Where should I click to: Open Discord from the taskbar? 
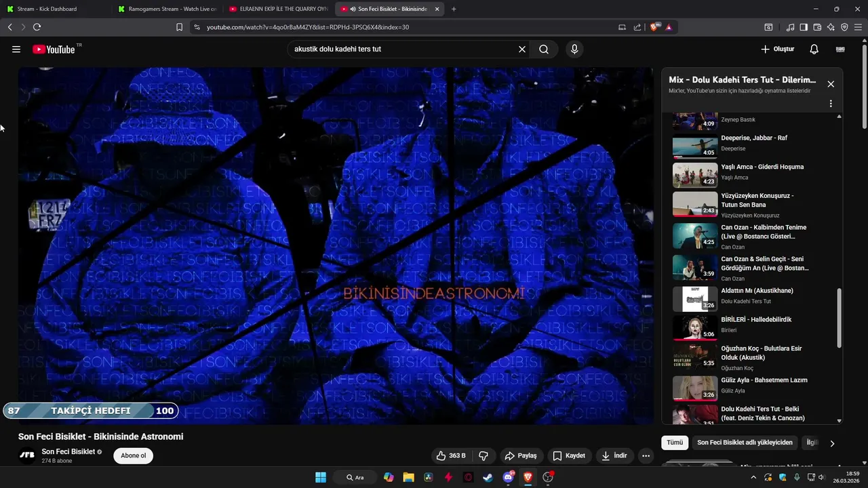click(509, 477)
